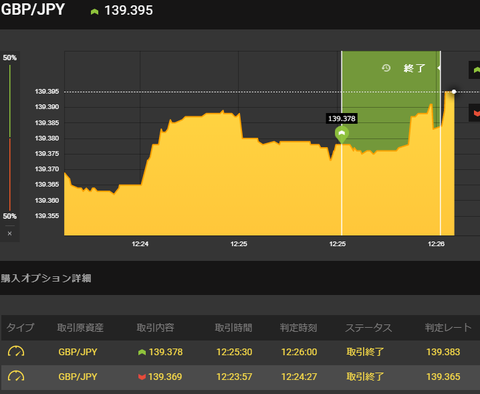Click the GBP/JPY title heading

pyautogui.click(x=33, y=10)
